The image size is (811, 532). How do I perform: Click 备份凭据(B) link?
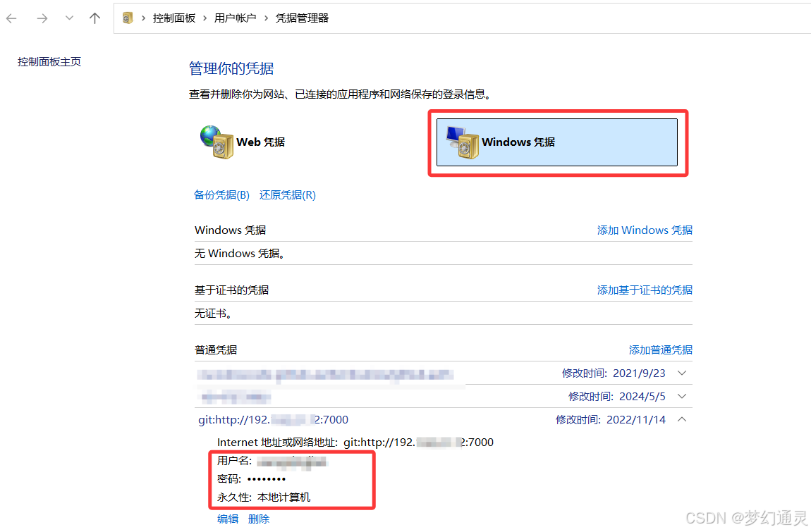tap(221, 195)
